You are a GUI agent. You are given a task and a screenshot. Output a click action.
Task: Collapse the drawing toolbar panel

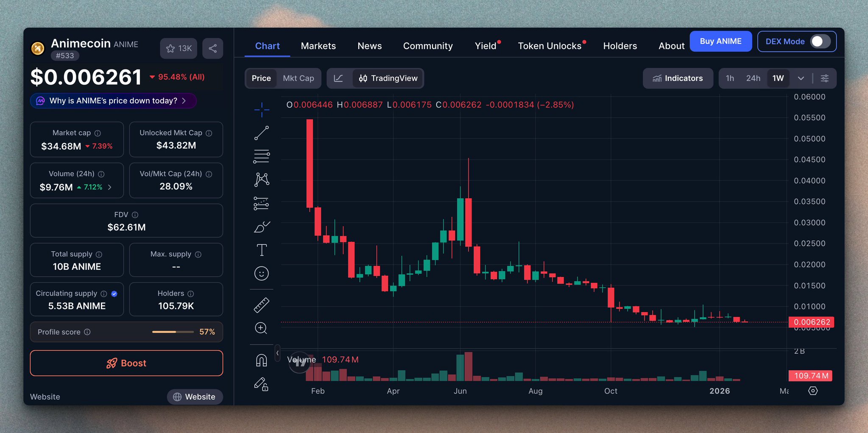(277, 353)
